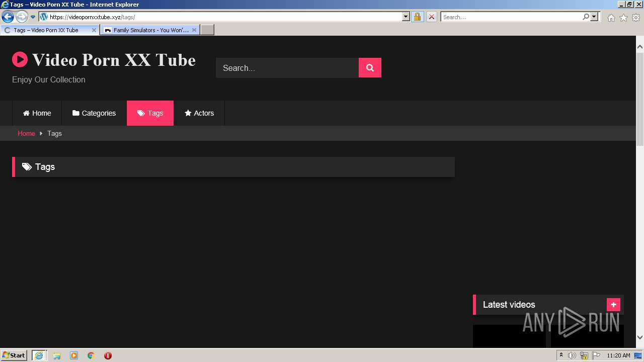Show hidden tray icons arrow

[x=561, y=355]
